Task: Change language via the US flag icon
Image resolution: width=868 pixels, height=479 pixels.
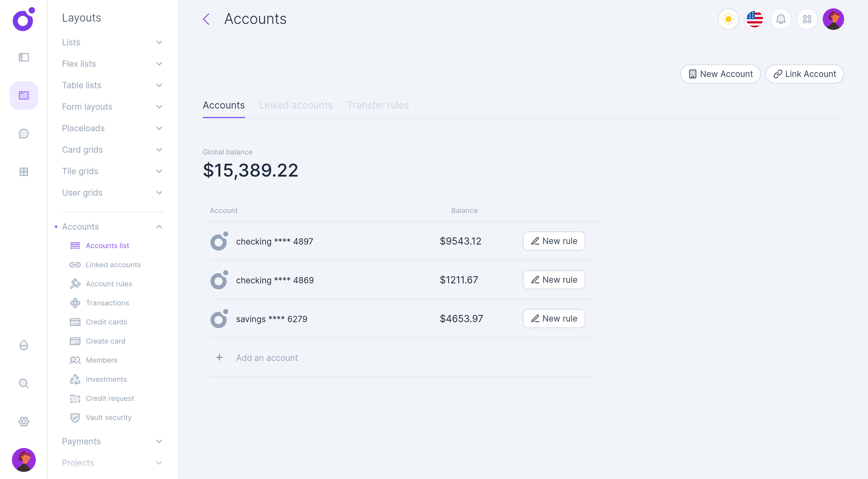Action: [x=754, y=19]
